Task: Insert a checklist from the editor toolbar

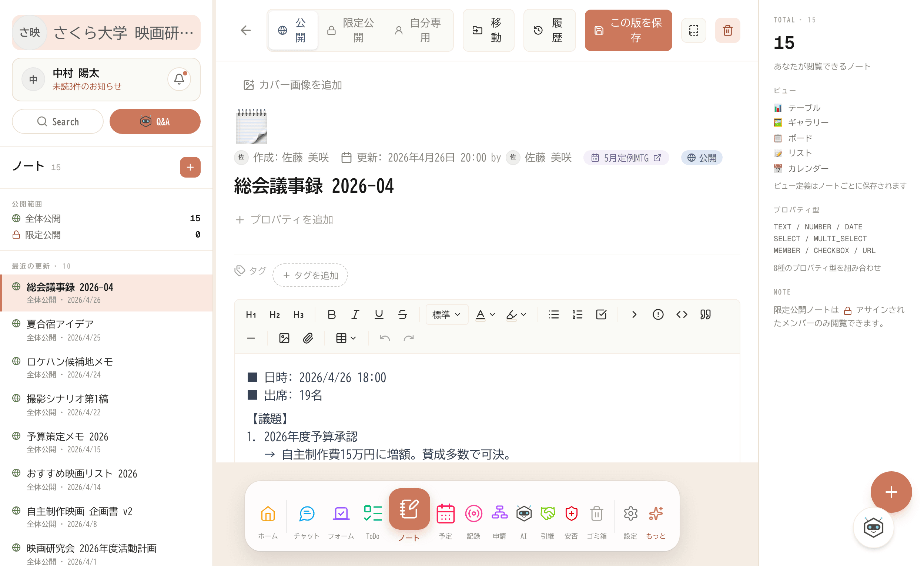Action: 601,314
